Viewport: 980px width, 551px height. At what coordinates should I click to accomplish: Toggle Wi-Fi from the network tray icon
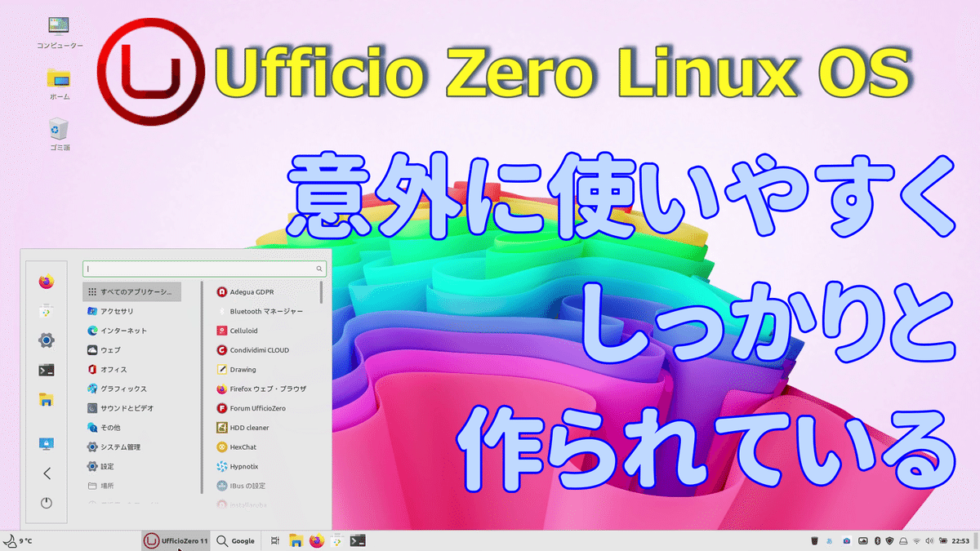(916, 540)
